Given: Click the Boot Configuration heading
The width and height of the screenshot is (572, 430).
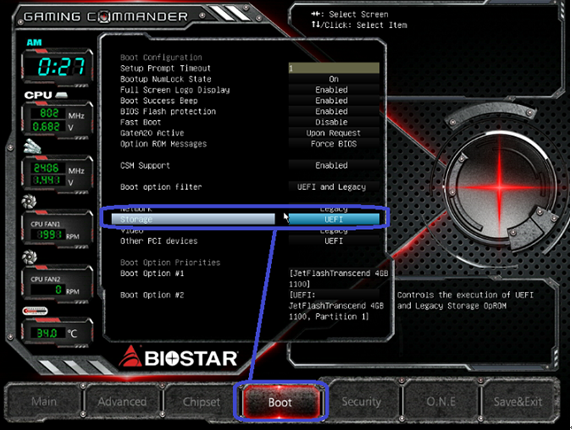Looking at the screenshot, I should point(161,57).
